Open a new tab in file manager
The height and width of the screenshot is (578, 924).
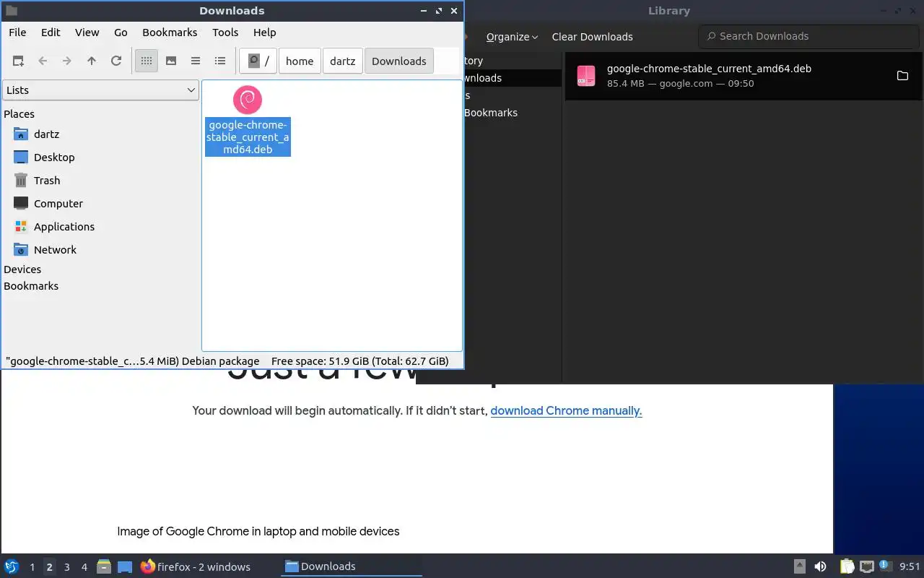(18, 61)
